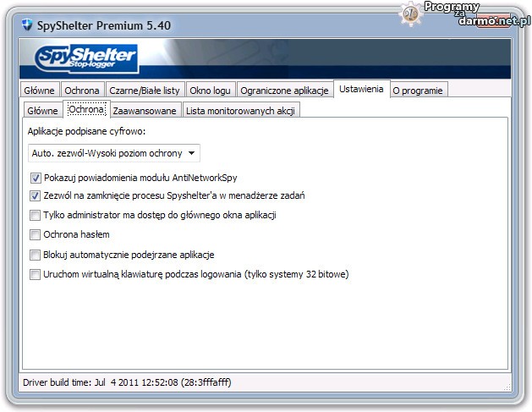Check Blokuj automatycznie podejrzane aplikacje

tap(36, 255)
